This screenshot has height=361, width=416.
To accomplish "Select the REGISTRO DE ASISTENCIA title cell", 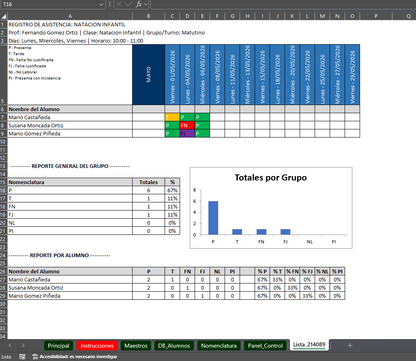I will pyautogui.click(x=67, y=24).
